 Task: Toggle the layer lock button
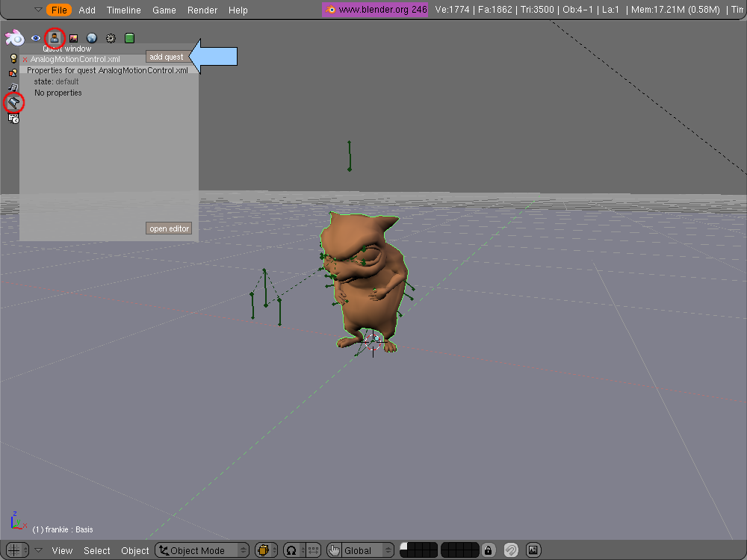(488, 550)
